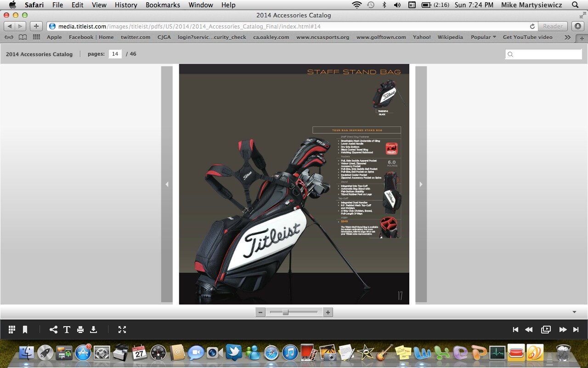Toggle fullscreen view of catalog
Screen dimensions: 588x368
[122, 329]
